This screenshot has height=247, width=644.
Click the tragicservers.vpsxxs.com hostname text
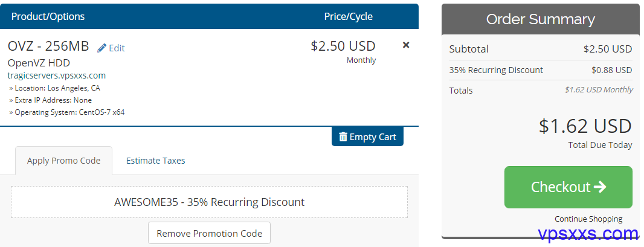coord(57,75)
